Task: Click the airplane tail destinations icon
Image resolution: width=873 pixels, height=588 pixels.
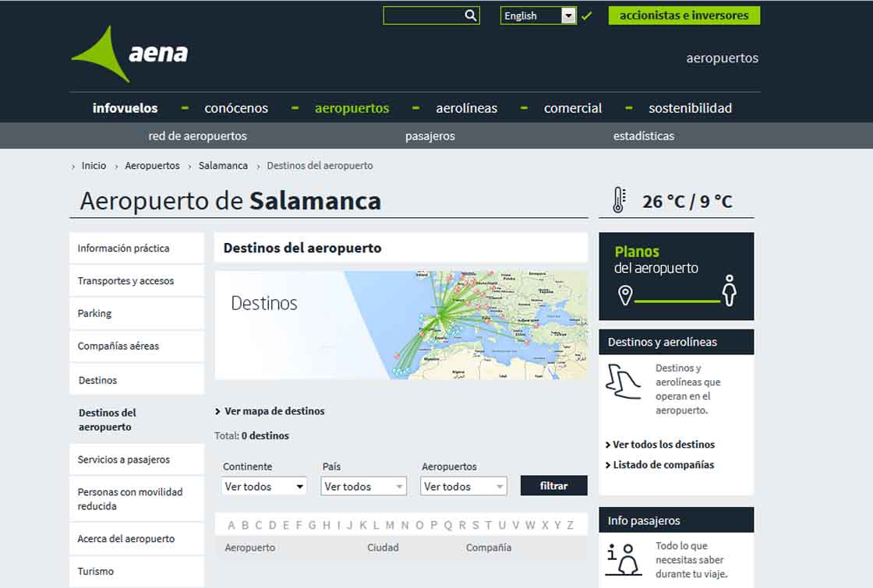Action: [x=624, y=382]
